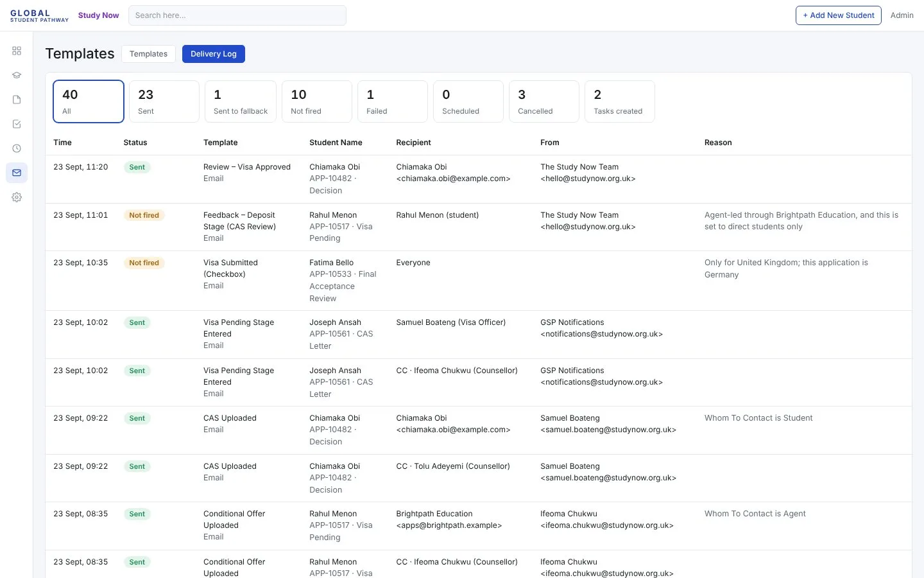924x578 pixels.
Task: Select the 'Review – Visa Approved' template cell
Action: (247, 167)
